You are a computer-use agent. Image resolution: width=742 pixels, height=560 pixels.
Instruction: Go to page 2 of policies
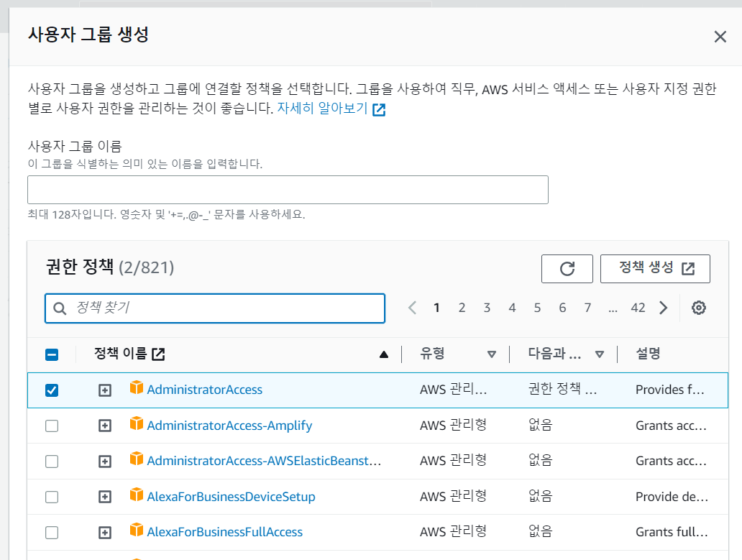[x=462, y=308]
